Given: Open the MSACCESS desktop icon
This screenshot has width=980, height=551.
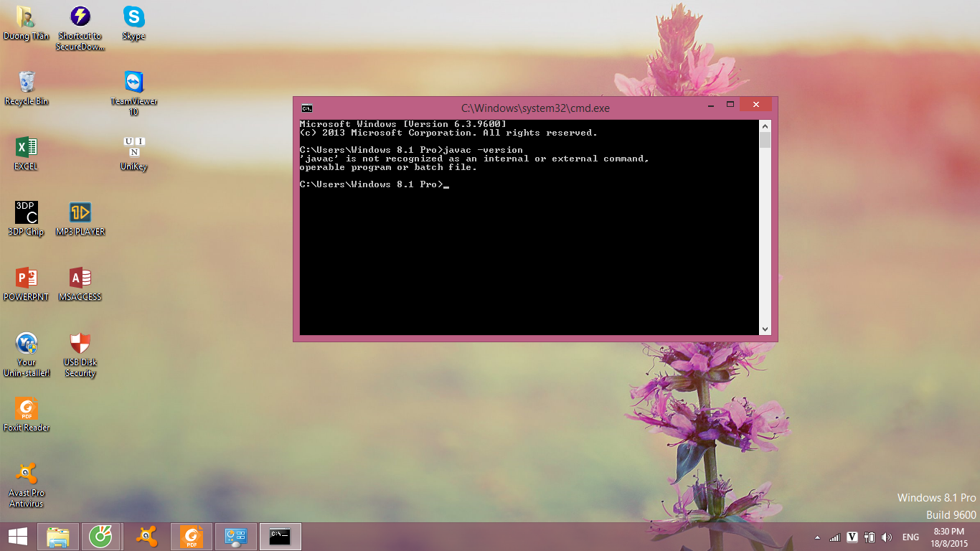Looking at the screenshot, I should tap(80, 278).
